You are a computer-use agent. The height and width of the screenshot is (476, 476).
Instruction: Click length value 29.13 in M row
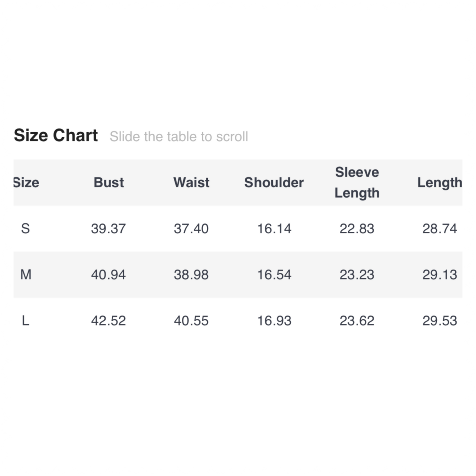440,275
